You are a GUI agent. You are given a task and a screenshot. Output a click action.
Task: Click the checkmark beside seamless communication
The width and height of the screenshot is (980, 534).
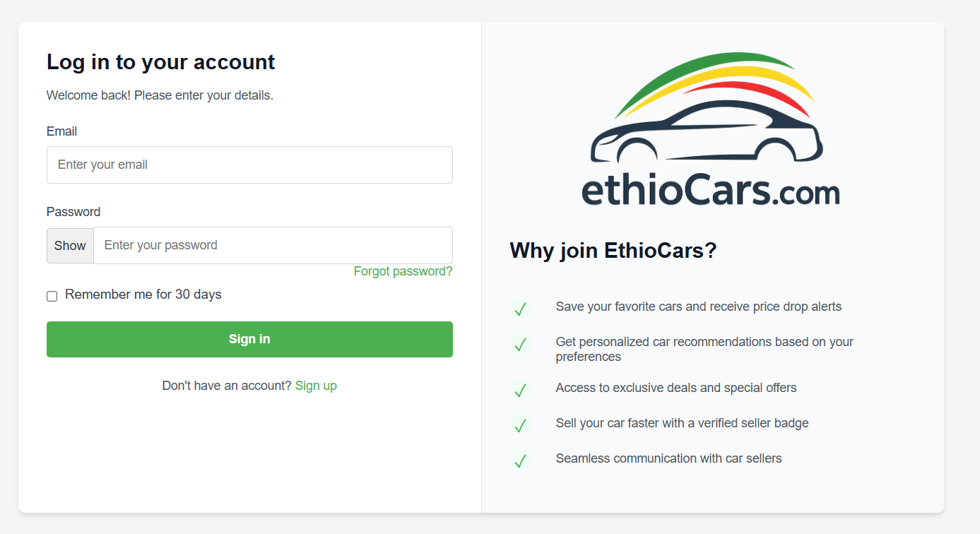[x=521, y=460]
